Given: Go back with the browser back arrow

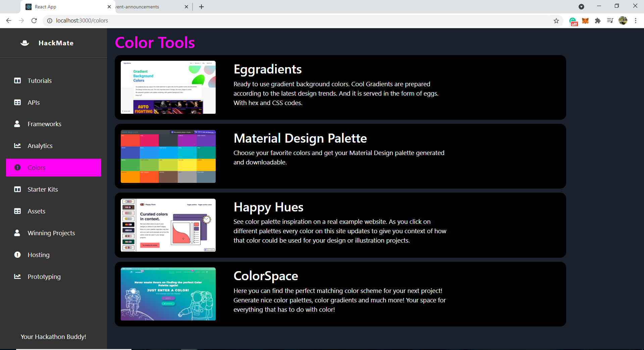Looking at the screenshot, I should pyautogui.click(x=9, y=20).
